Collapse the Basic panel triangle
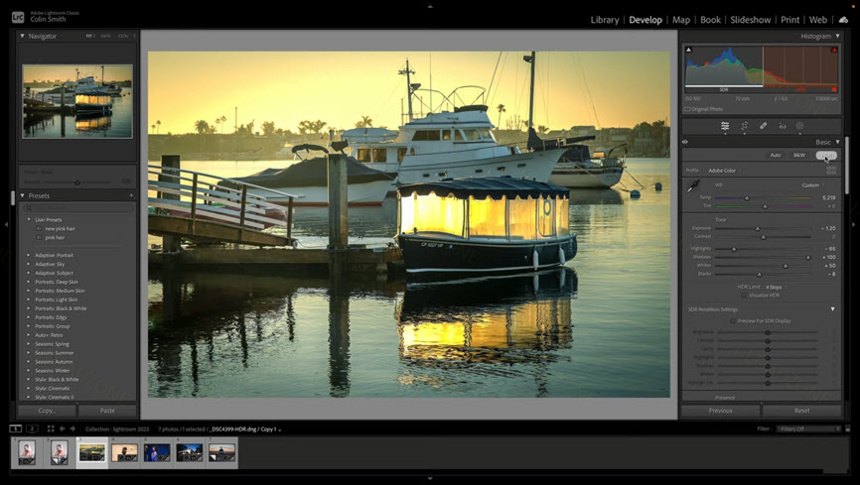 coord(838,142)
